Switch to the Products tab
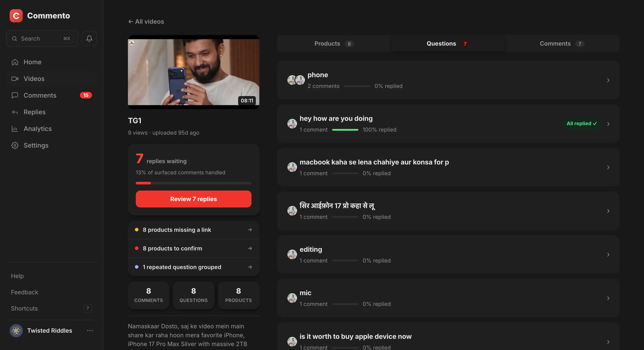 pos(334,44)
